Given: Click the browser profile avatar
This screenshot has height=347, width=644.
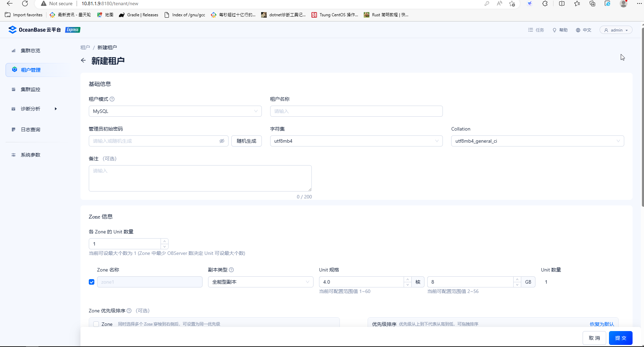Looking at the screenshot, I should click(624, 3).
